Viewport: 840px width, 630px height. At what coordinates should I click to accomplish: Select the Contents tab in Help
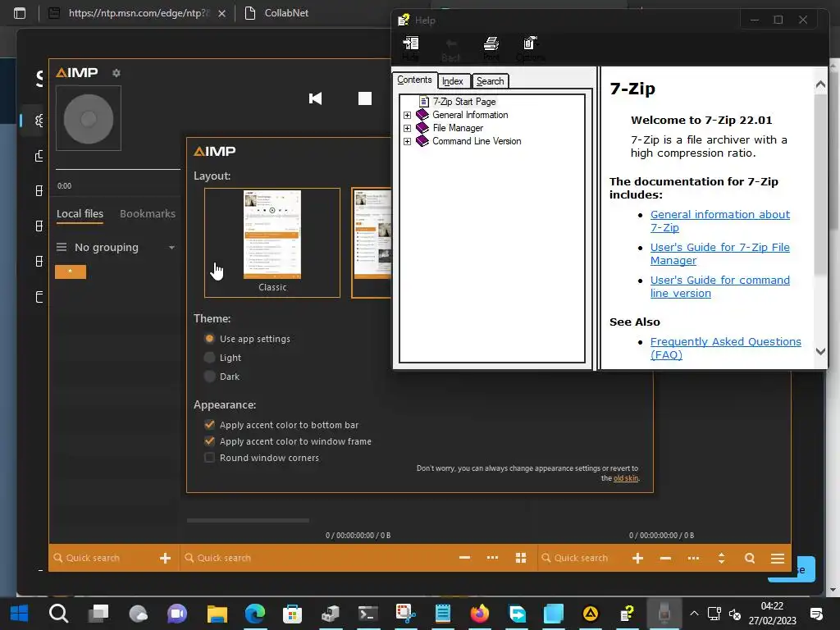point(414,80)
